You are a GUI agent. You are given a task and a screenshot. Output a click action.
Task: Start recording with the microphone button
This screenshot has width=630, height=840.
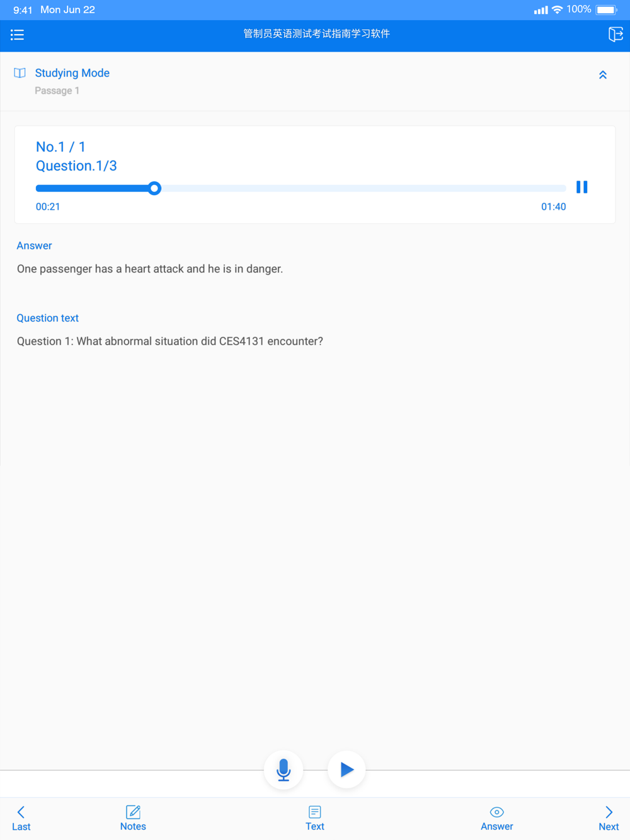coord(283,769)
